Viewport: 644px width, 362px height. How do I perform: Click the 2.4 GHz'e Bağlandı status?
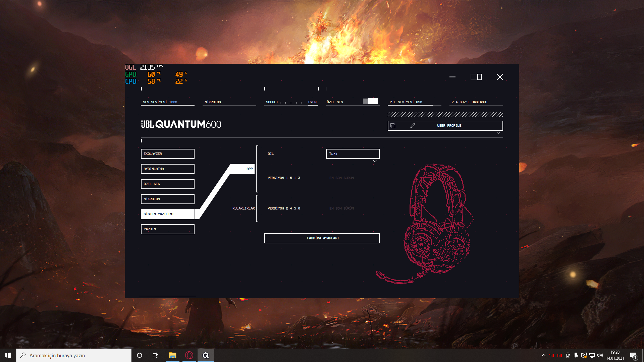470,102
